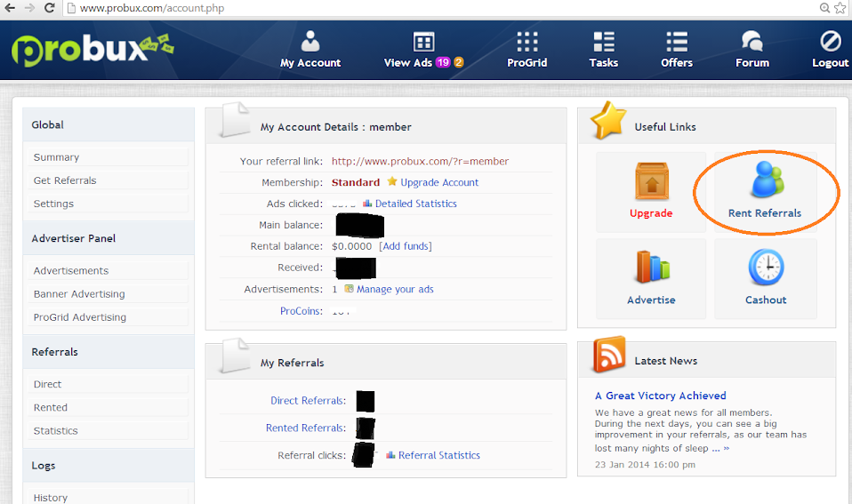This screenshot has height=504, width=852.
Task: Open Detailed Statistics link
Action: pos(415,204)
